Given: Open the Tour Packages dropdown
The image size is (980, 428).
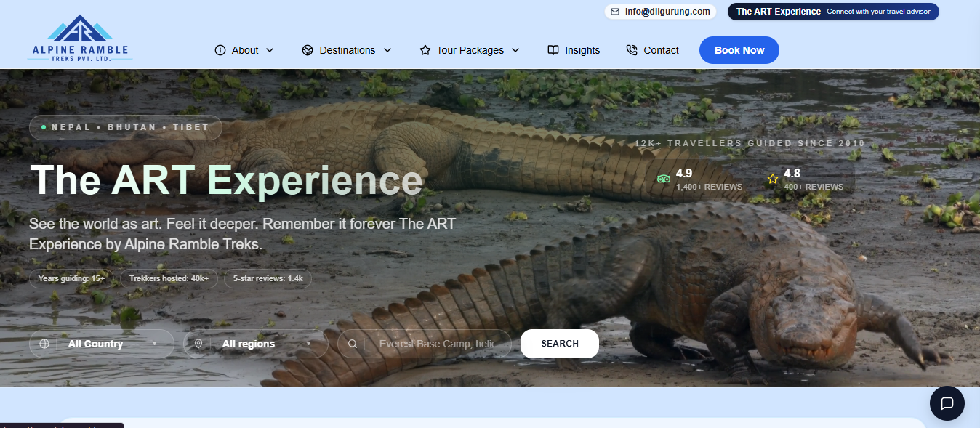Looking at the screenshot, I should click(470, 50).
